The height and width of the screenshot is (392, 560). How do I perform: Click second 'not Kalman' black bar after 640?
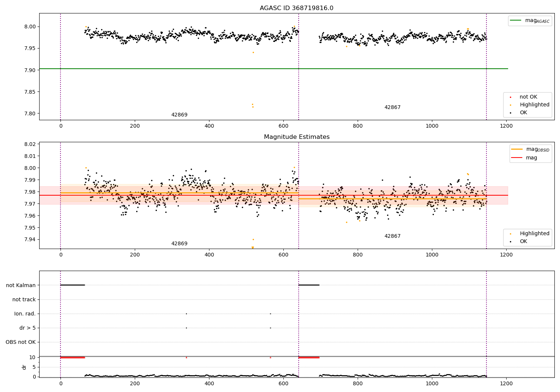309,285
